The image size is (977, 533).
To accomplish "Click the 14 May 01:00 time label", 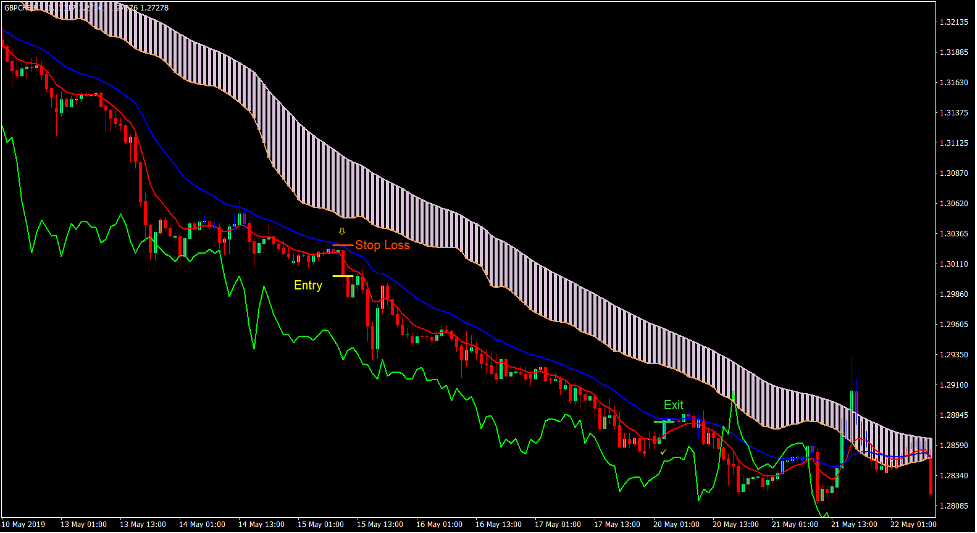I will click(203, 524).
